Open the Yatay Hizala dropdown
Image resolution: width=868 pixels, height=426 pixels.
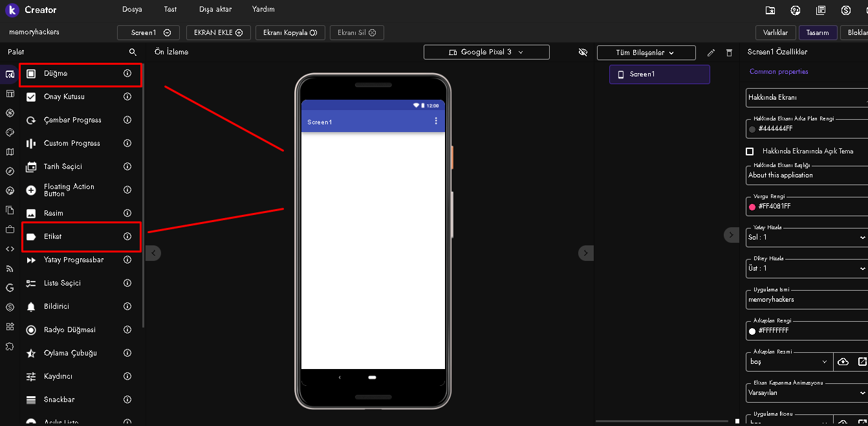807,238
